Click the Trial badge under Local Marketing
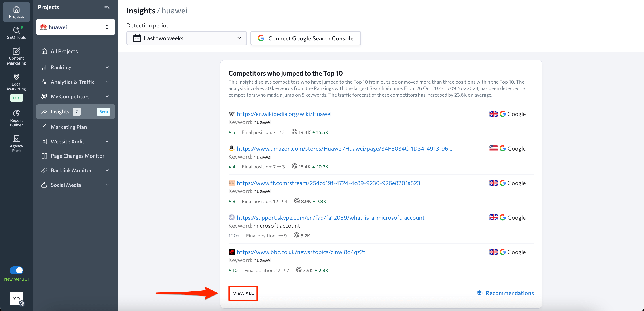 17,98
